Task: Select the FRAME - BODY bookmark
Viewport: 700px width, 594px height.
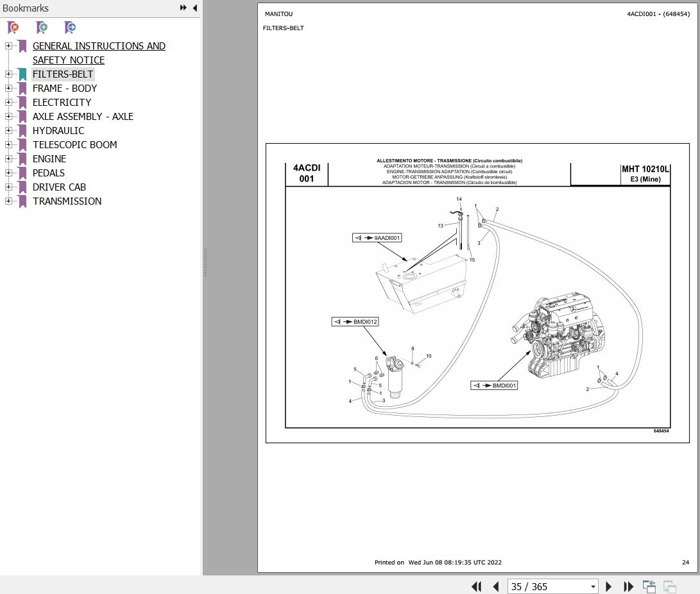Action: pos(64,89)
